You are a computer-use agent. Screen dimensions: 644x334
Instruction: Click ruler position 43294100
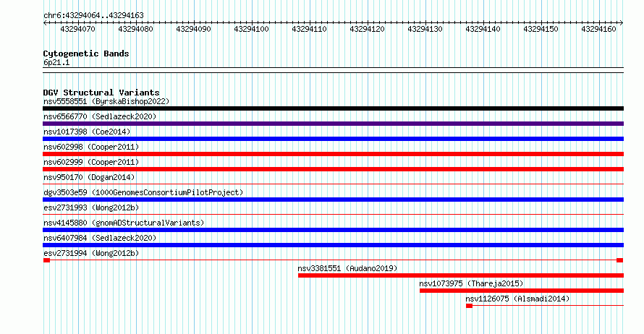pos(251,29)
